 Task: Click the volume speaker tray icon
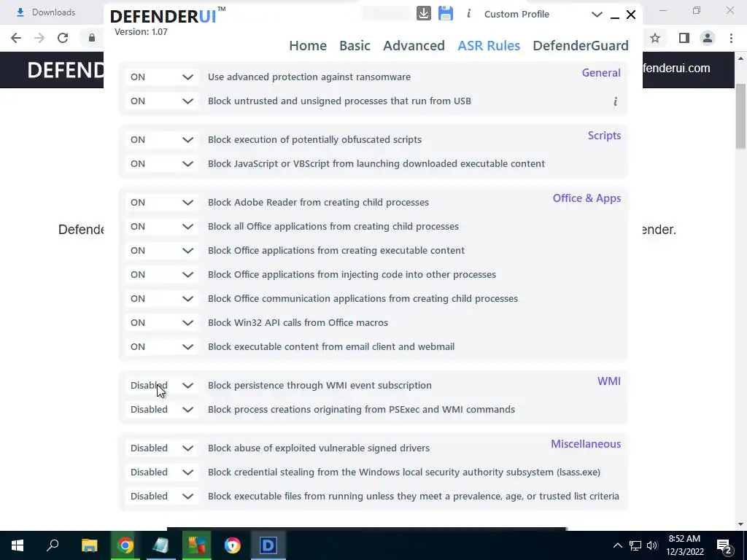click(x=651, y=545)
